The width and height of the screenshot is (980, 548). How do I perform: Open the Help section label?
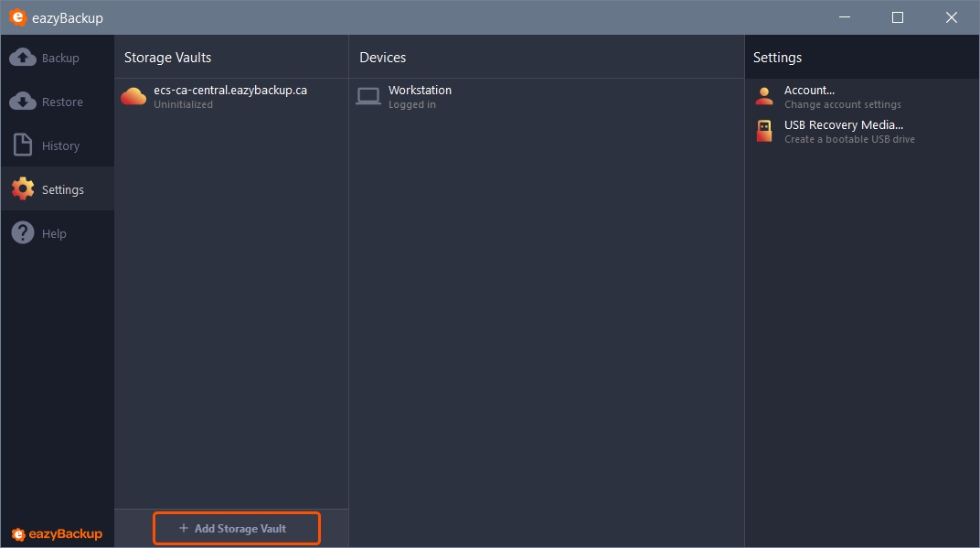tap(54, 233)
